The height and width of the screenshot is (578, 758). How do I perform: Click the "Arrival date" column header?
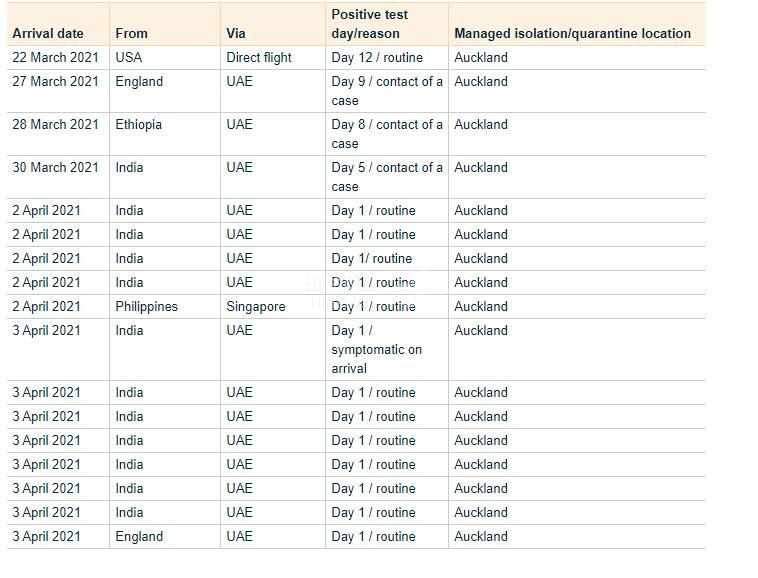tap(48, 33)
